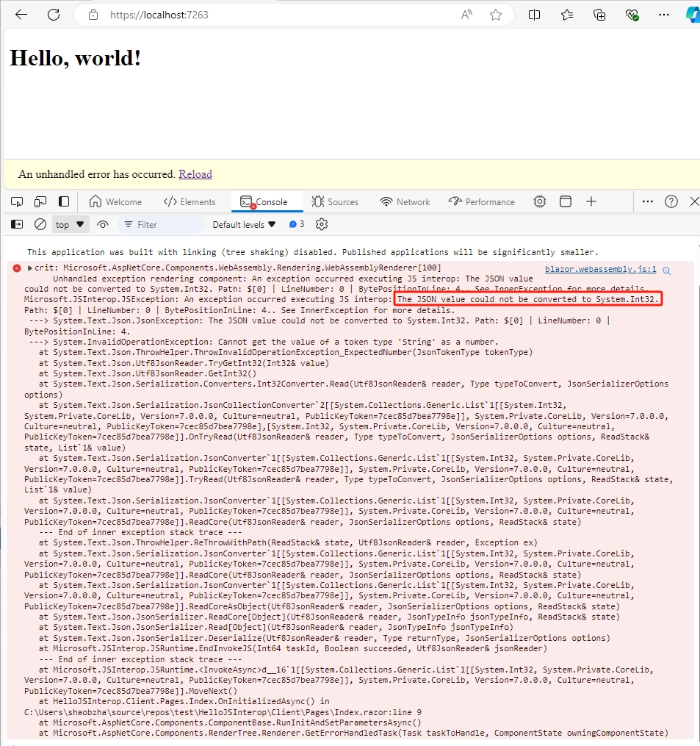Click the Reload link in error bar
The width and height of the screenshot is (700, 746).
point(195,174)
